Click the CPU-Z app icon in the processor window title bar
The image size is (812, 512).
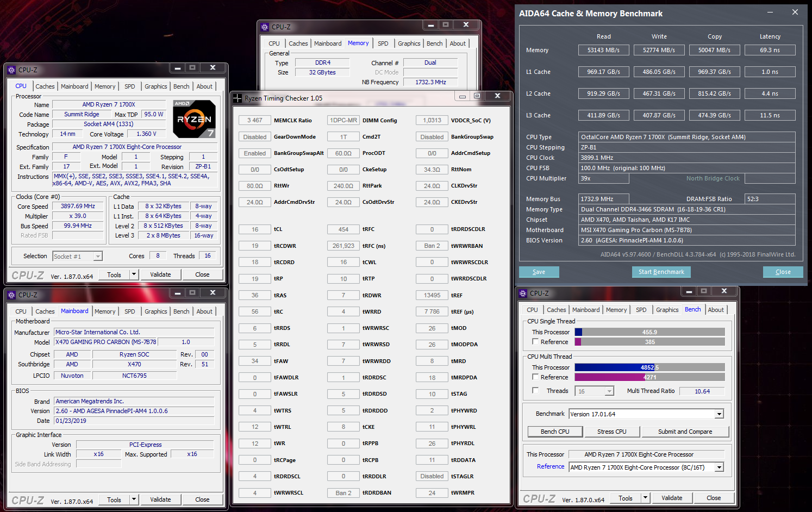click(11, 70)
